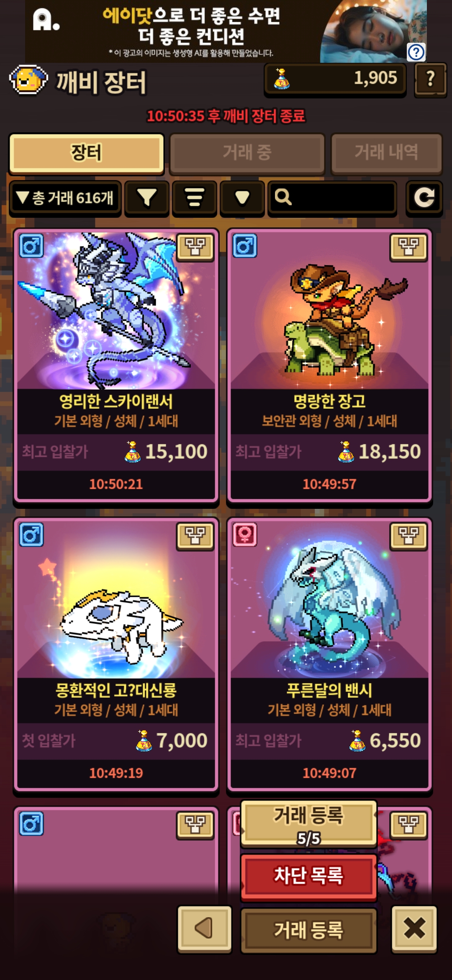This screenshot has width=452, height=980.
Task: Open the 차단 목록 red button
Action: [x=309, y=876]
